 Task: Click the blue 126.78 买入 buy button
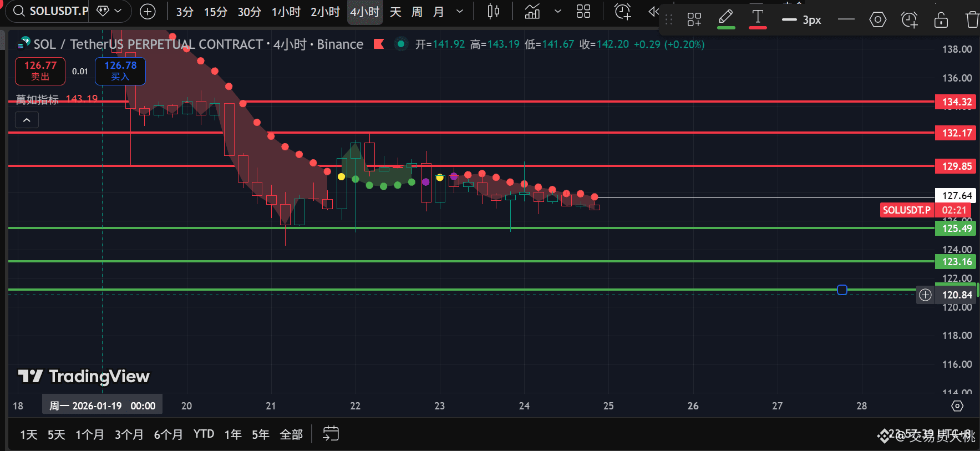pyautogui.click(x=120, y=71)
